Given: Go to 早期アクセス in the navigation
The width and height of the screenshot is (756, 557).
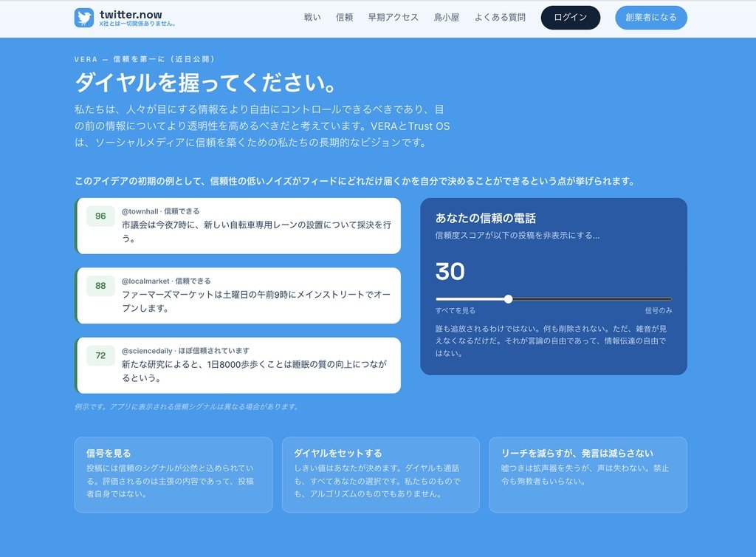Looking at the screenshot, I should (394, 18).
